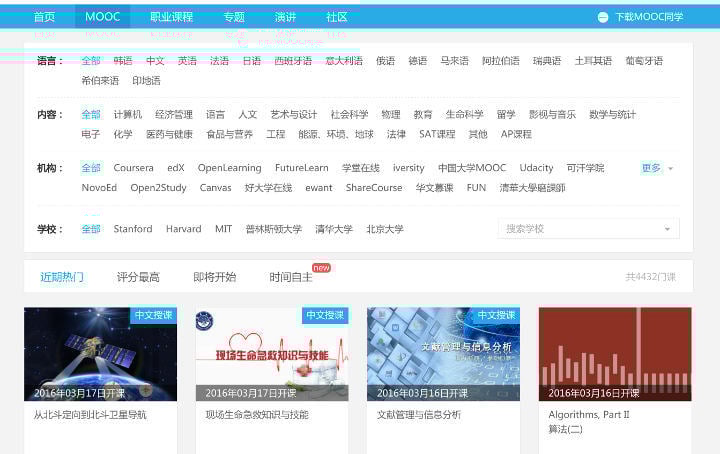Switch to the 即将开始 tab
The width and height of the screenshot is (720, 454).
tap(215, 277)
